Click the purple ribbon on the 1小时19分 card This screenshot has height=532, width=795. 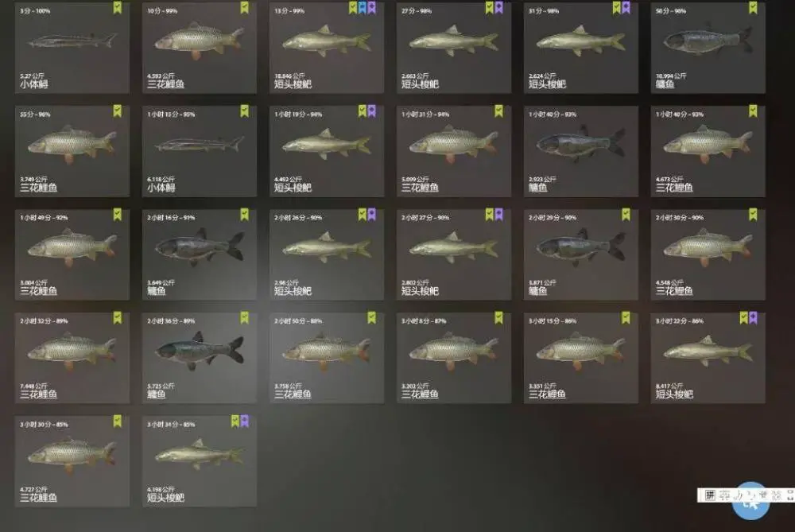pyautogui.click(x=371, y=111)
